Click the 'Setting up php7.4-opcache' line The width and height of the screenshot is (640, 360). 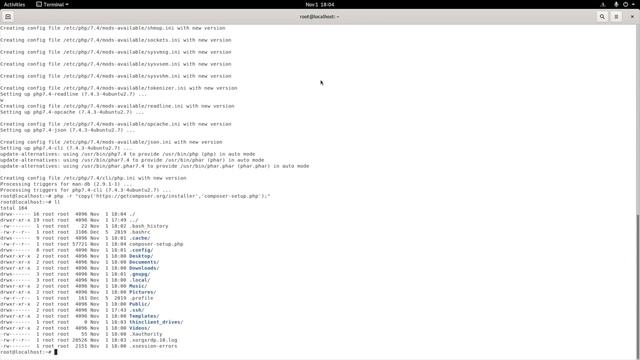72,112
